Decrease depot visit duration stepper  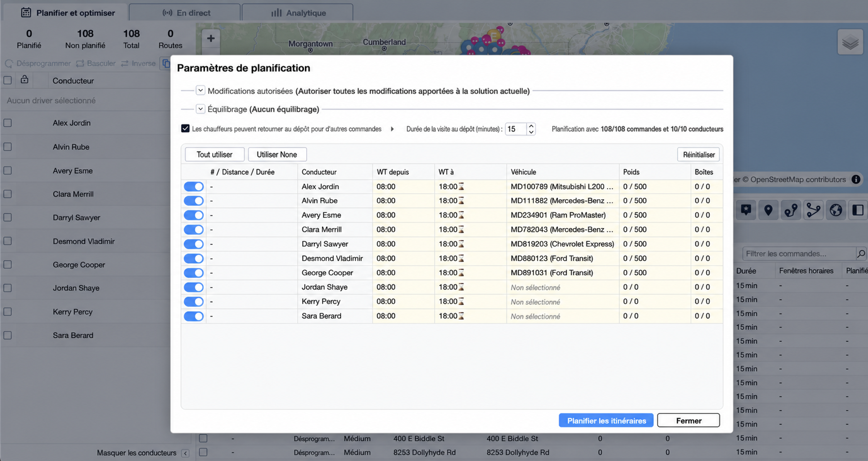[531, 132]
